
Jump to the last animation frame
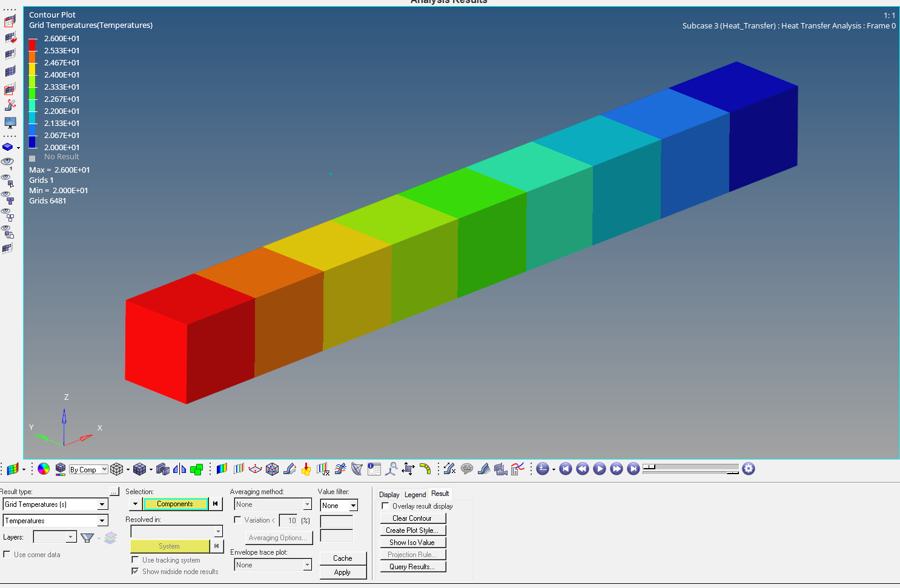632,469
